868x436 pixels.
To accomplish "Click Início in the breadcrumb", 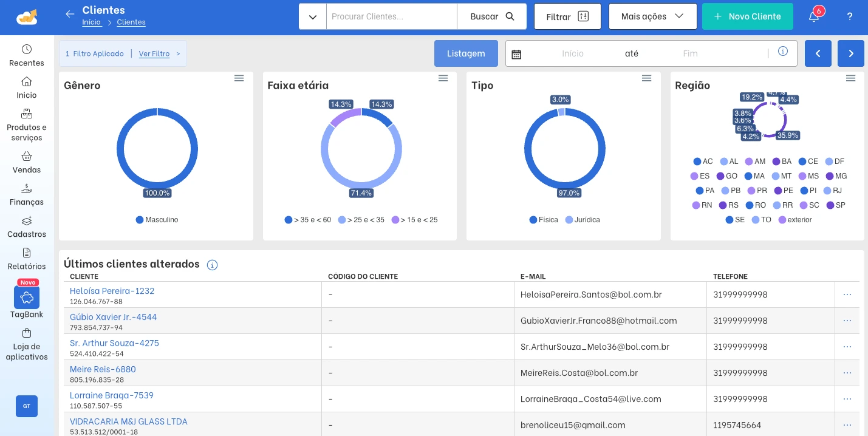I will pyautogui.click(x=92, y=22).
